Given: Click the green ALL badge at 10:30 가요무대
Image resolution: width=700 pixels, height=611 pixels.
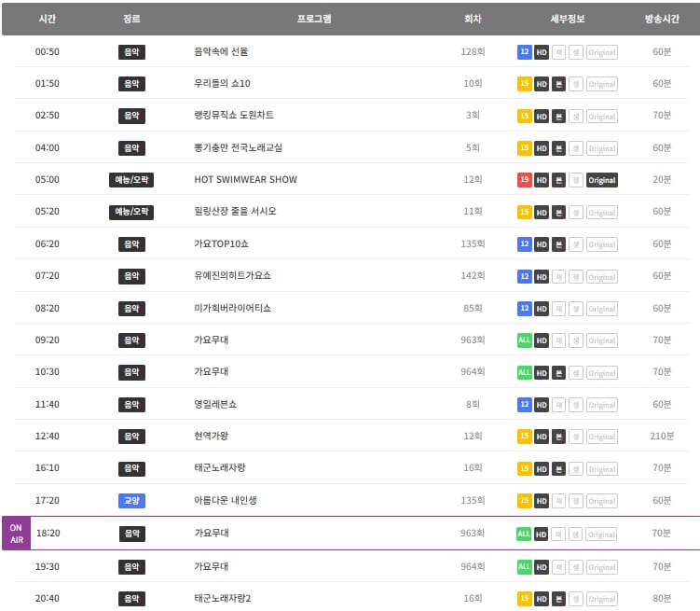Looking at the screenshot, I should [x=524, y=372].
